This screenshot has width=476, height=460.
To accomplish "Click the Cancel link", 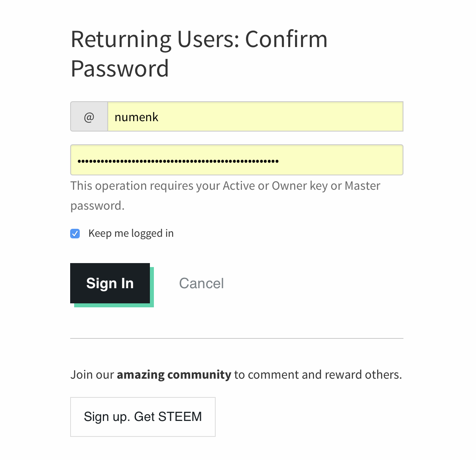I will tap(201, 283).
